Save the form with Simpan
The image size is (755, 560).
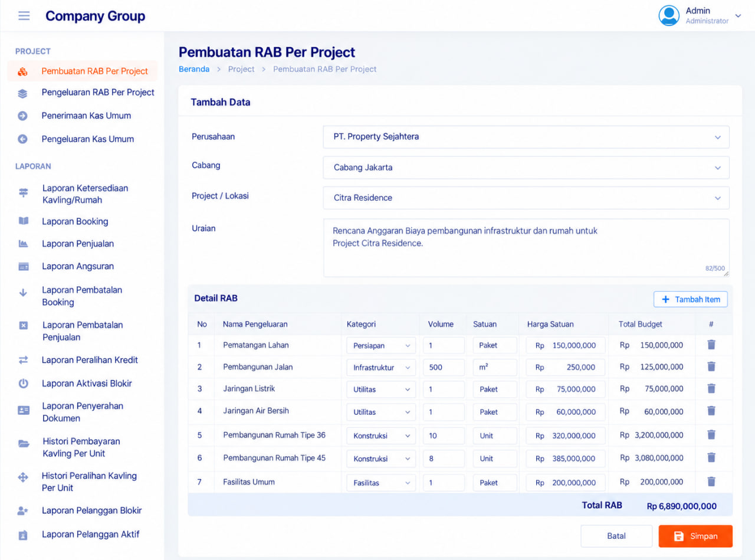coord(696,536)
